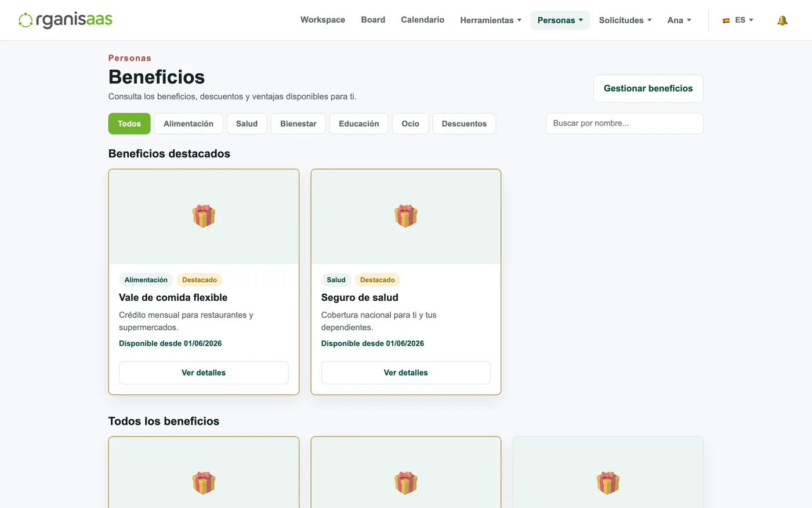Select the Descuentos filter
This screenshot has width=812, height=508.
coord(464,124)
